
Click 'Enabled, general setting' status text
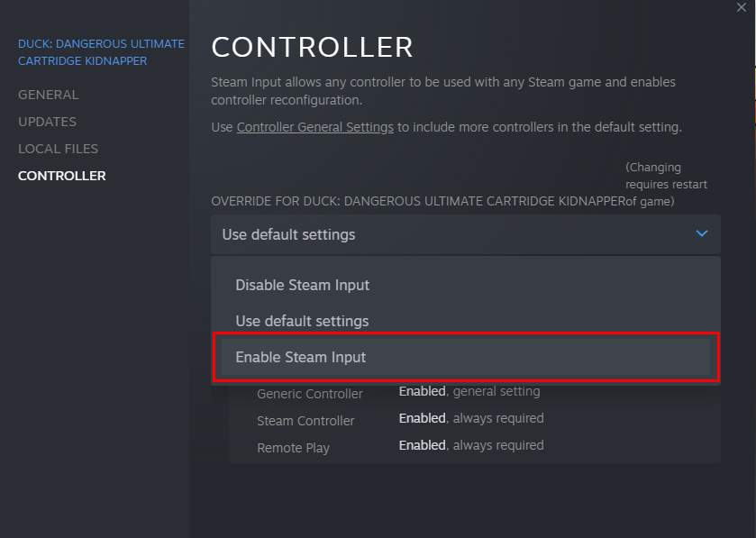pyautogui.click(x=469, y=391)
